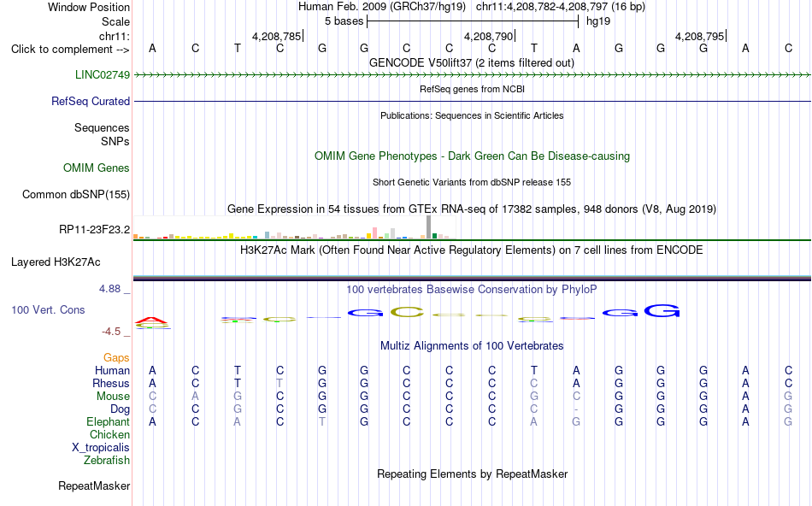Image resolution: width=812 pixels, height=506 pixels.
Task: Click 'RefSeq genes from NCBI' track title
Action: [x=473, y=89]
